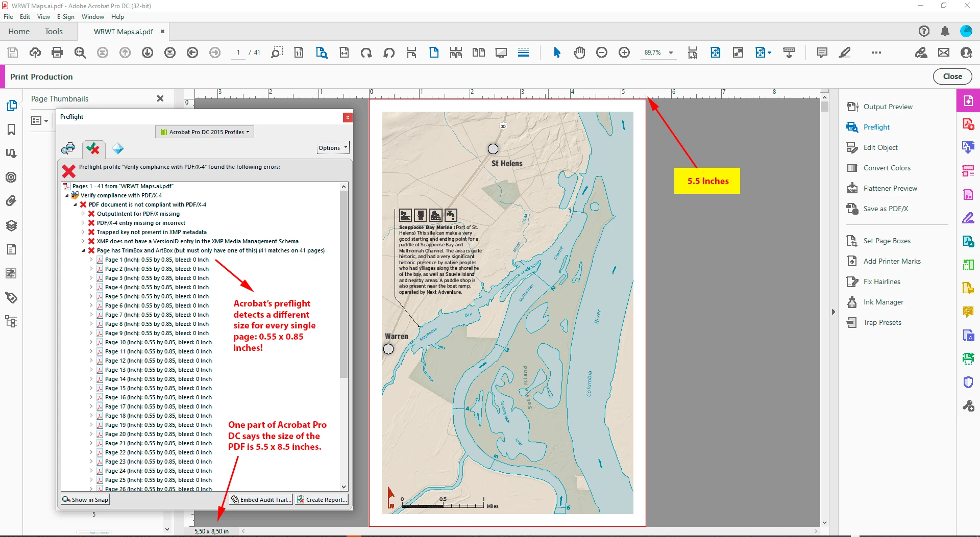Viewport: 980px width, 537px height.
Task: Open Preflight Standards tab icon
Action: tap(118, 148)
